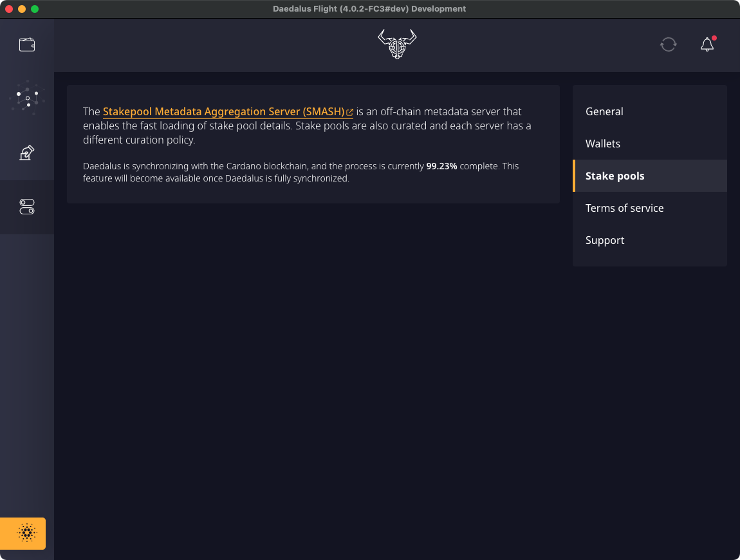
Task: Maximize the window with green button
Action: click(x=35, y=9)
